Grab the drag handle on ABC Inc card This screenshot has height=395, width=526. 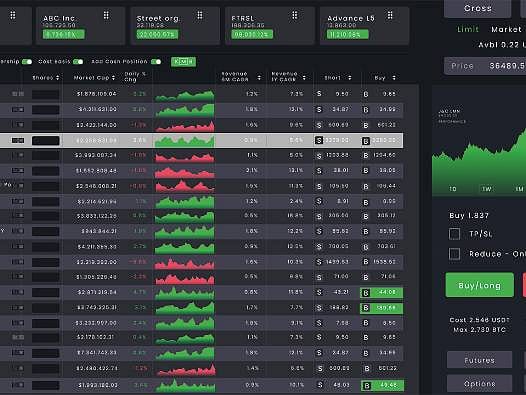point(106,15)
